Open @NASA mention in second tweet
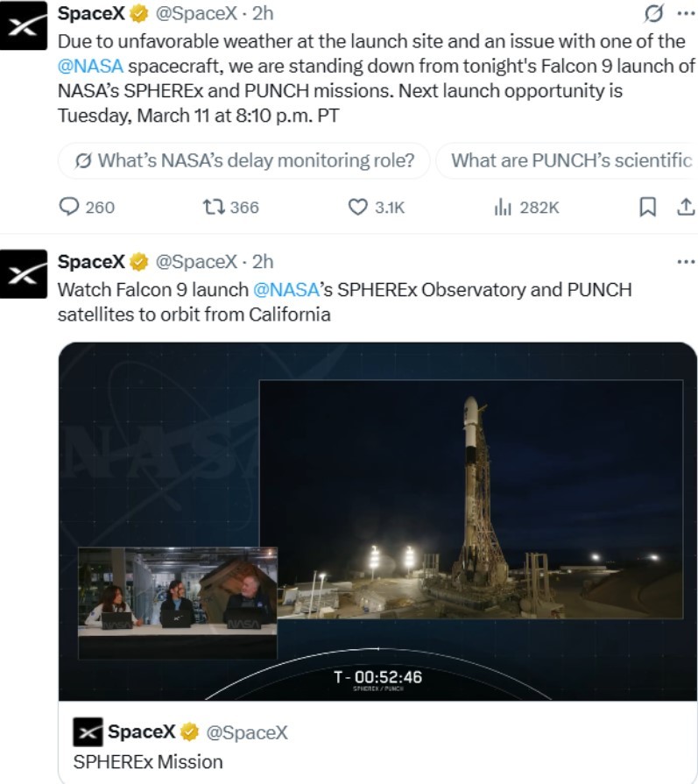Viewport: 698px width, 784px height. tap(286, 289)
